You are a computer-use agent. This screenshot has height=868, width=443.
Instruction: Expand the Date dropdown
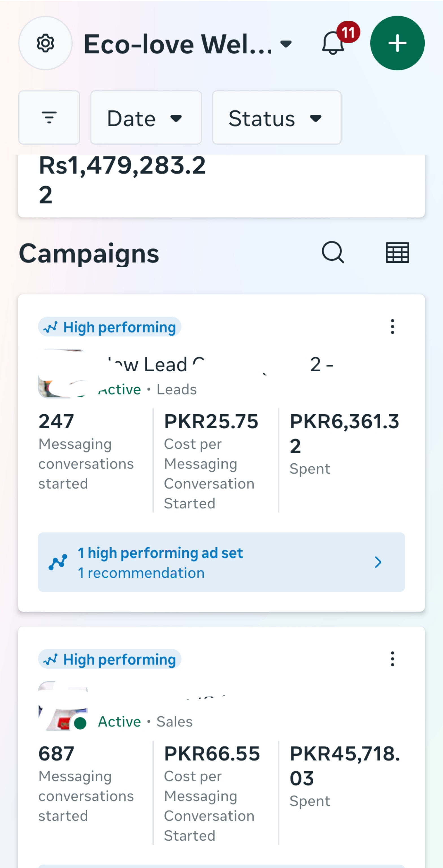coord(146,118)
